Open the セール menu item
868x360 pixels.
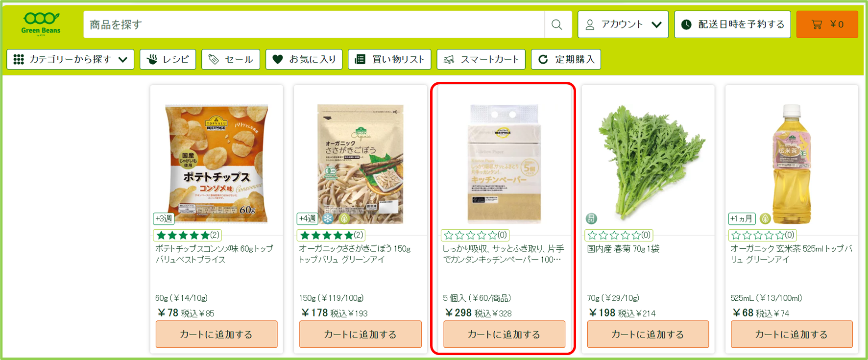click(x=231, y=59)
